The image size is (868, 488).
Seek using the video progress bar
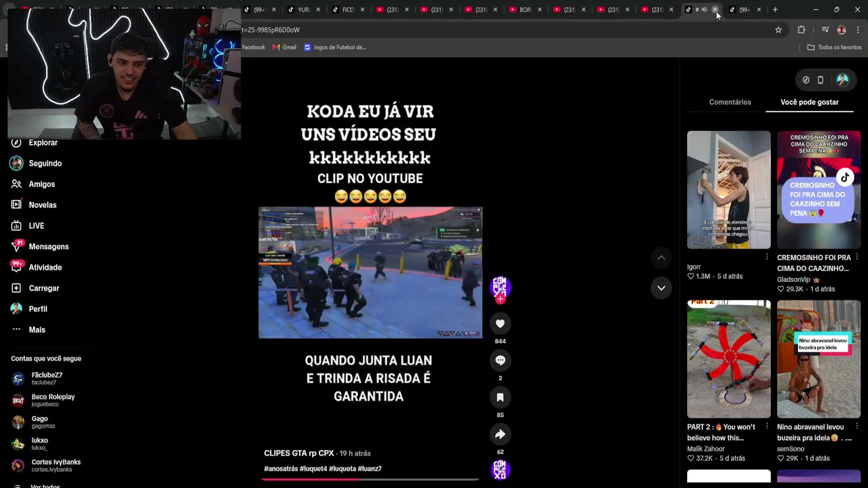[x=370, y=479]
